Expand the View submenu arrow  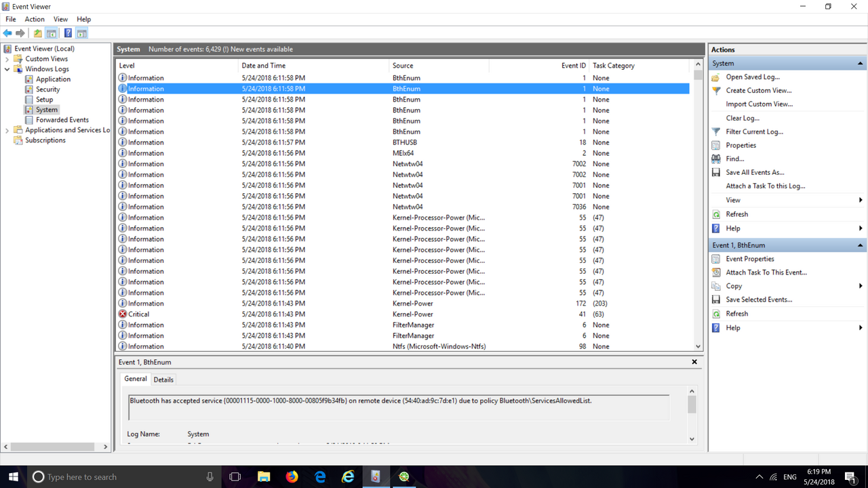coord(861,200)
